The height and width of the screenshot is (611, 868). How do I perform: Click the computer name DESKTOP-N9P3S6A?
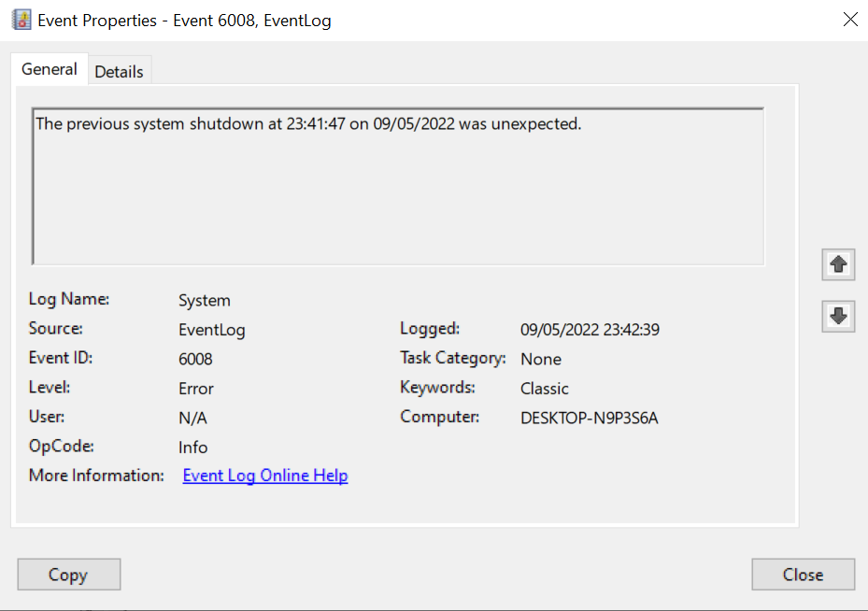click(x=589, y=418)
